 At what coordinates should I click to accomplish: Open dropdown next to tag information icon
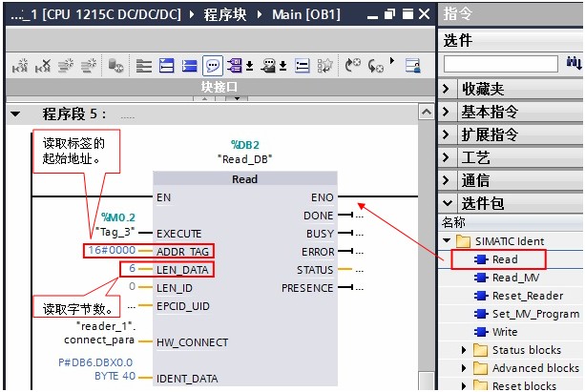click(283, 67)
